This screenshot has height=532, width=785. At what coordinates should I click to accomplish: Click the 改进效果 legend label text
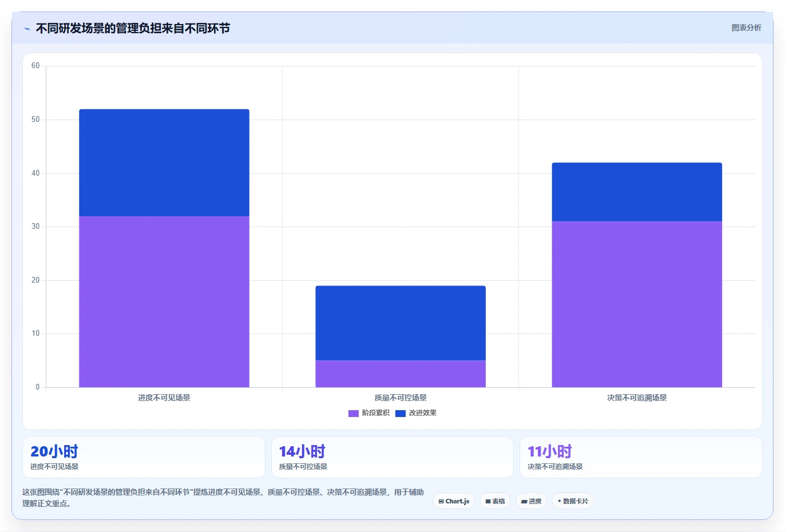[x=423, y=413]
